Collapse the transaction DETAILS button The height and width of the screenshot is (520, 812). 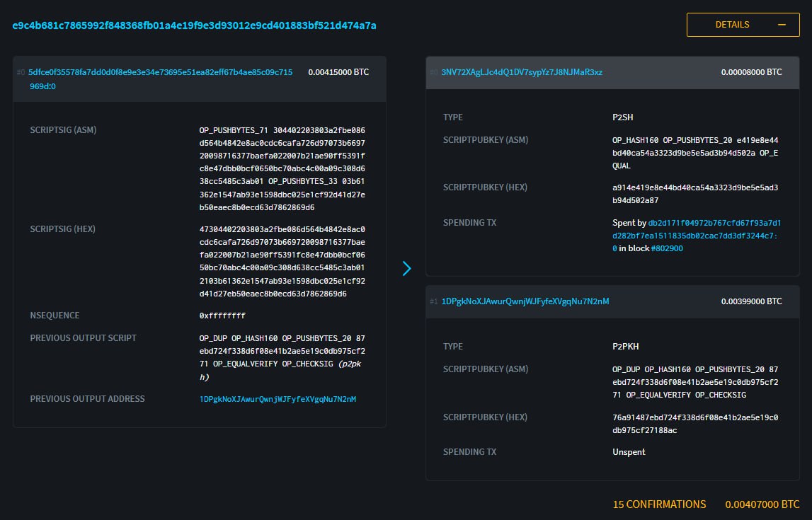tap(743, 25)
